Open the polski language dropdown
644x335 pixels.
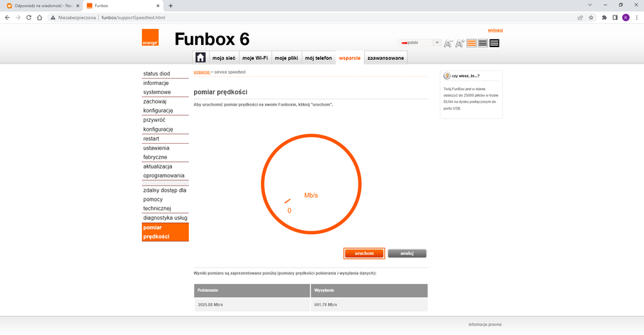tap(420, 43)
